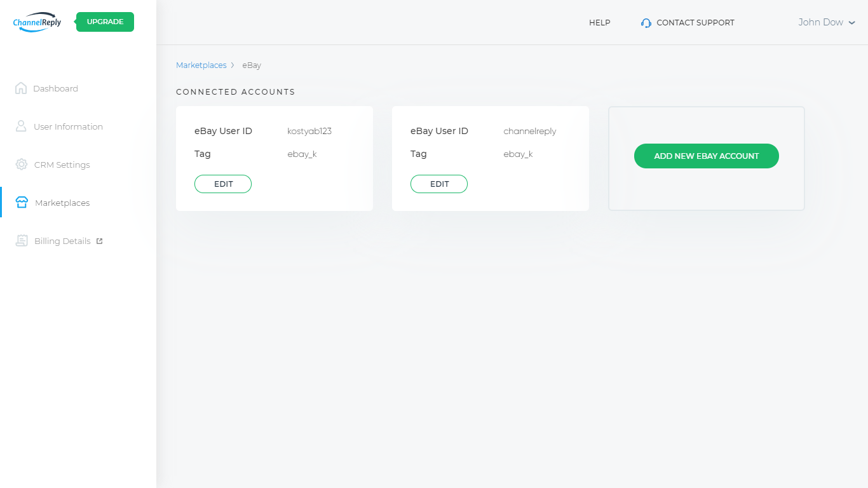Expand the chevron next to John Dow
This screenshot has height=488, width=868.
852,23
